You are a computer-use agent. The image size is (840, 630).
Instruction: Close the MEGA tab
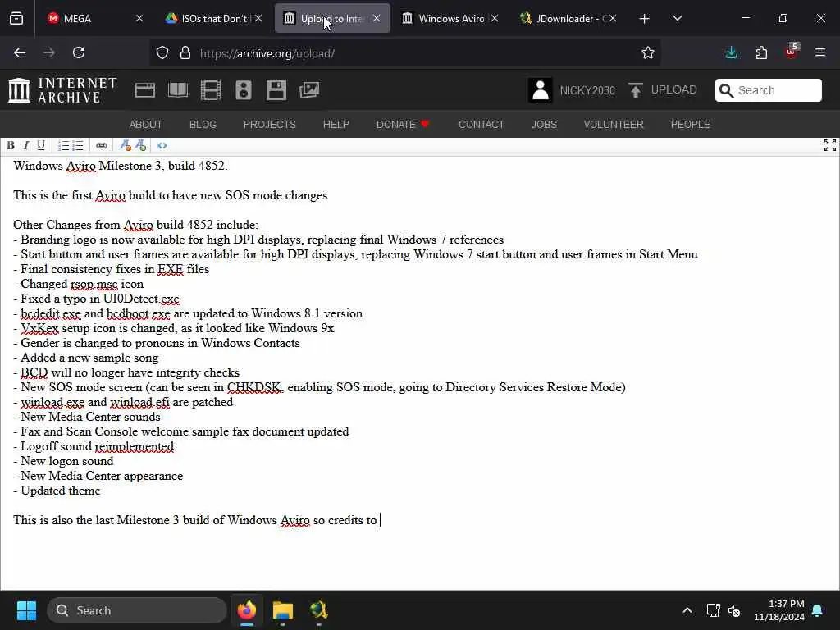click(139, 18)
